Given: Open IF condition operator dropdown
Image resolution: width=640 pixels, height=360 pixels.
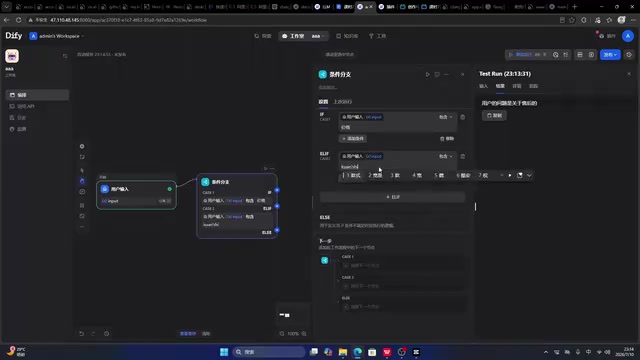Looking at the screenshot, I should click(x=445, y=117).
